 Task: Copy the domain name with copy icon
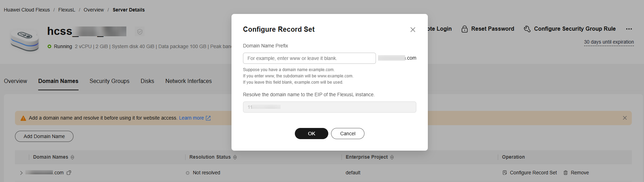(69, 173)
